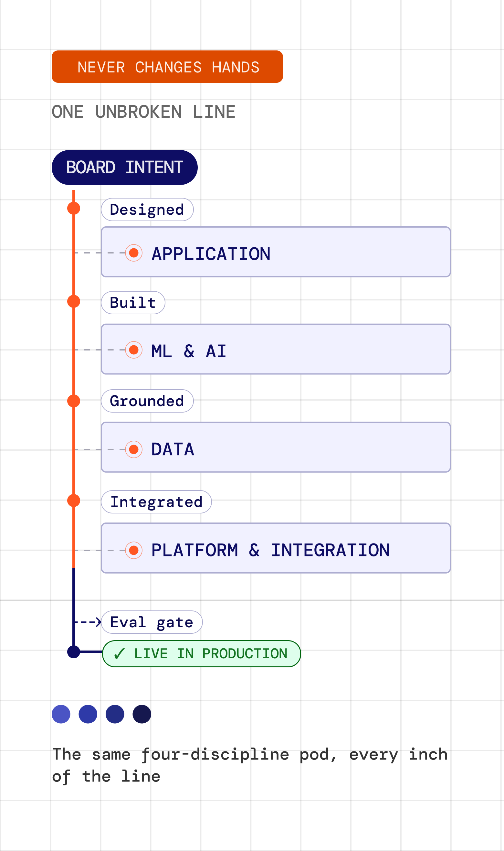The height and width of the screenshot is (851, 504).
Task: Select the BOARD INTENT pill
Action: 125,167
